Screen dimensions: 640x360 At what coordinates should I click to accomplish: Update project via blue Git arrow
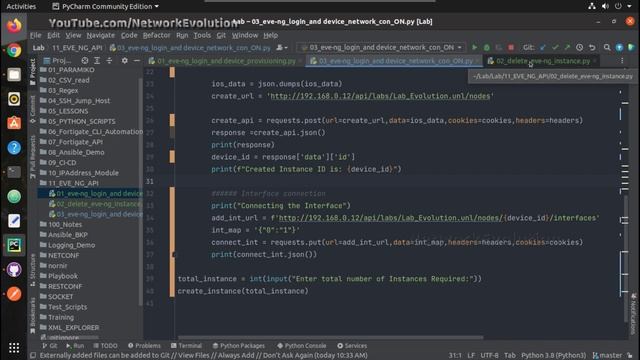tap(543, 47)
